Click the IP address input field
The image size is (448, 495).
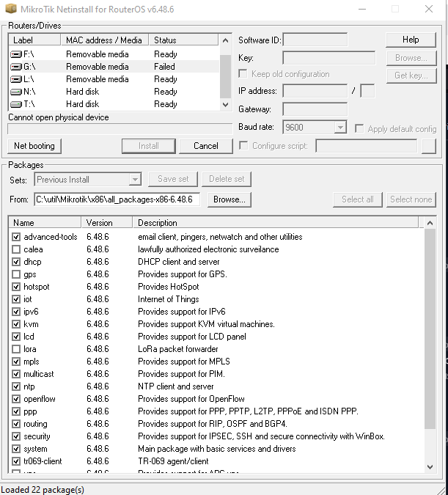(315, 91)
